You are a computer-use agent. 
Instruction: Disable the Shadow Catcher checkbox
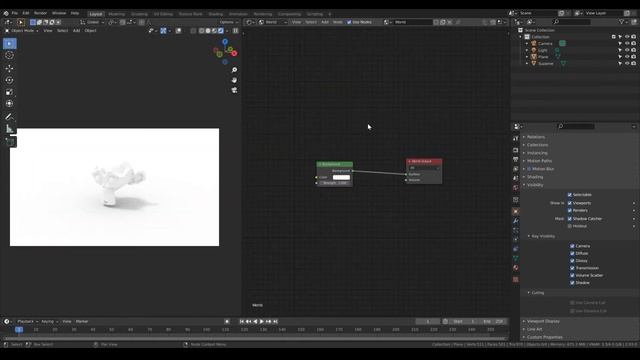click(569, 219)
